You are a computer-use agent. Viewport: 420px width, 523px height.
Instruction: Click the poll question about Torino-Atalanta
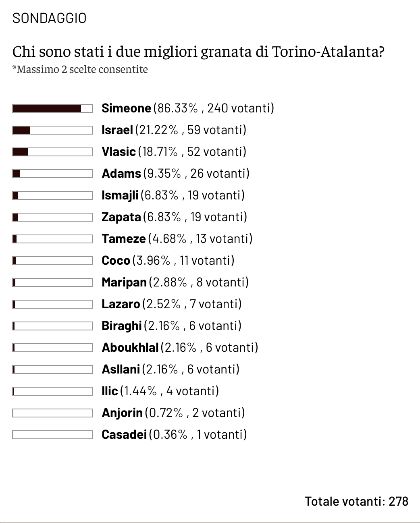(x=198, y=52)
